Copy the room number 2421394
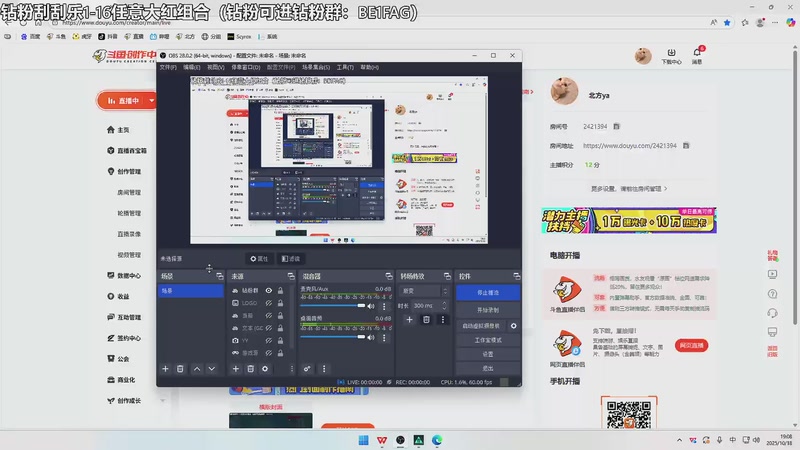Viewport: 800px width, 450px height. click(x=616, y=126)
